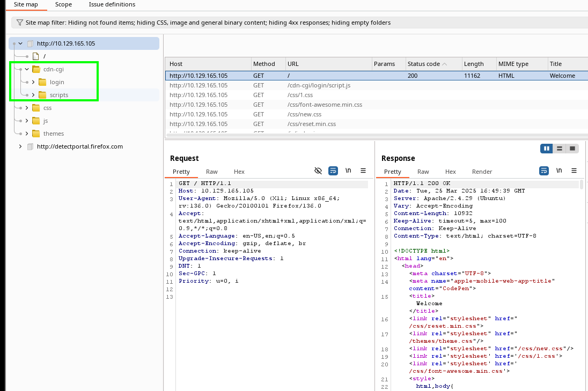
Task: Open the site map filter funnel icon
Action: point(19,23)
